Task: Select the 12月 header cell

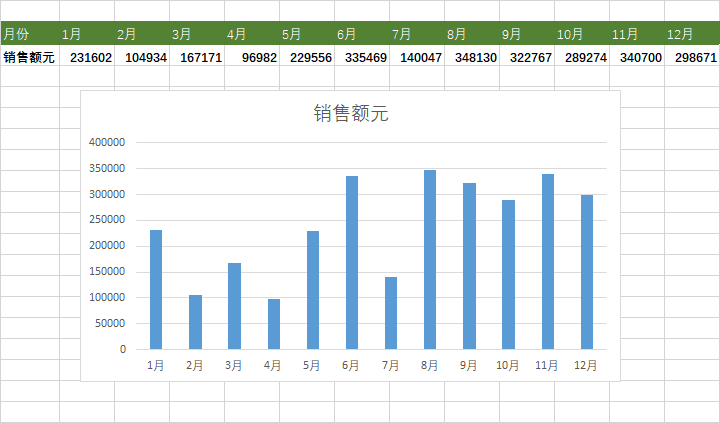Action: (692, 34)
